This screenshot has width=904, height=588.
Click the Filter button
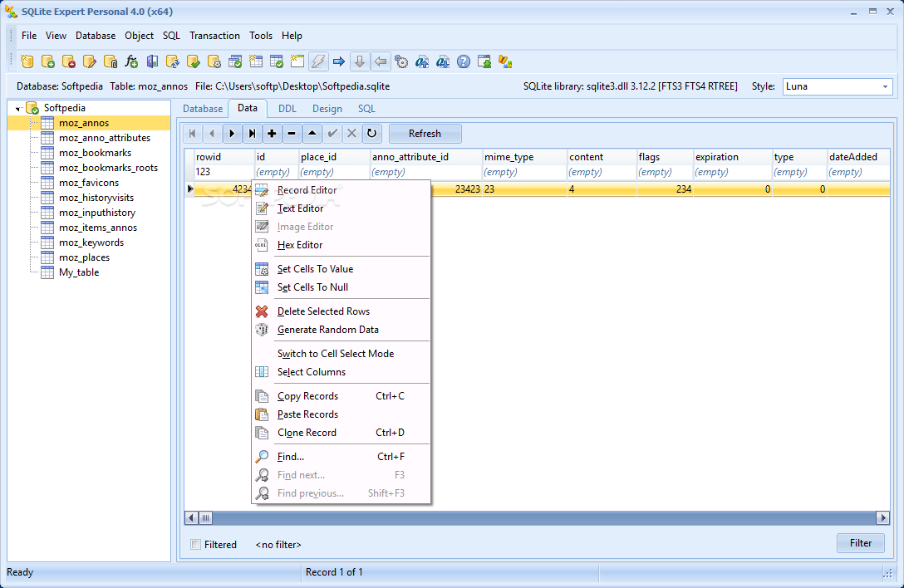tap(860, 543)
